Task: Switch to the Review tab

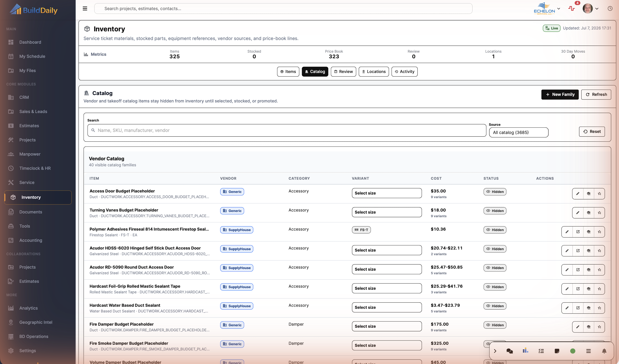Action: tap(343, 71)
